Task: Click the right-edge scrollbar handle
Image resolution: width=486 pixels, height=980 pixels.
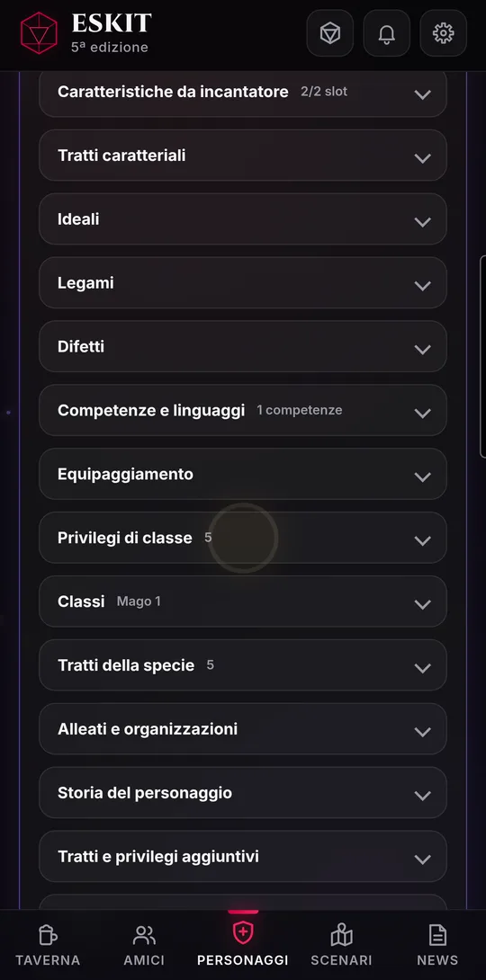Action: pos(482,357)
